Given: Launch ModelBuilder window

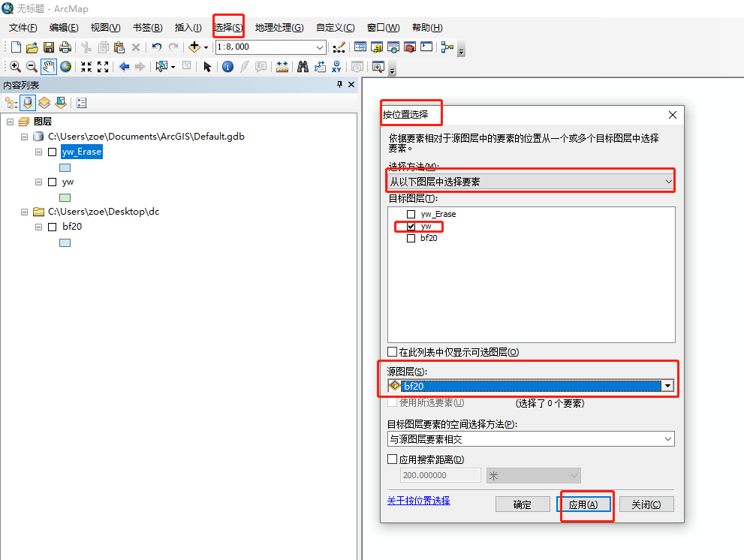Looking at the screenshot, I should coord(447,47).
